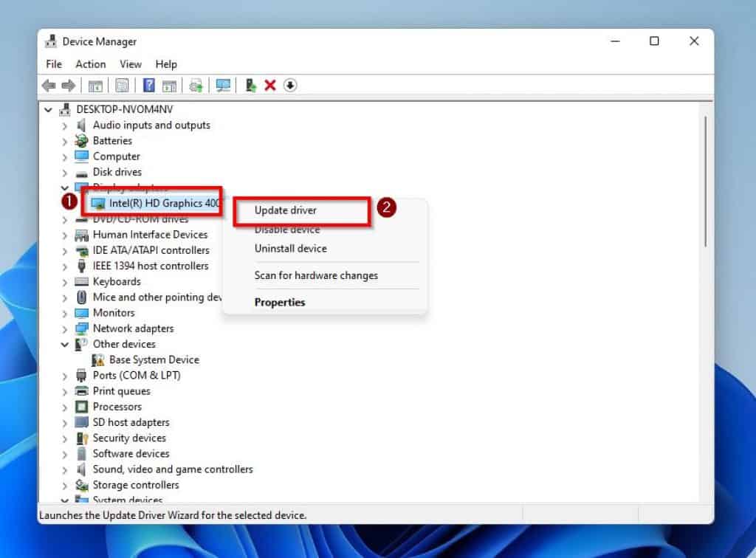The width and height of the screenshot is (756, 558).
Task: Click the update driver icon with green arrow
Action: pyautogui.click(x=250, y=86)
